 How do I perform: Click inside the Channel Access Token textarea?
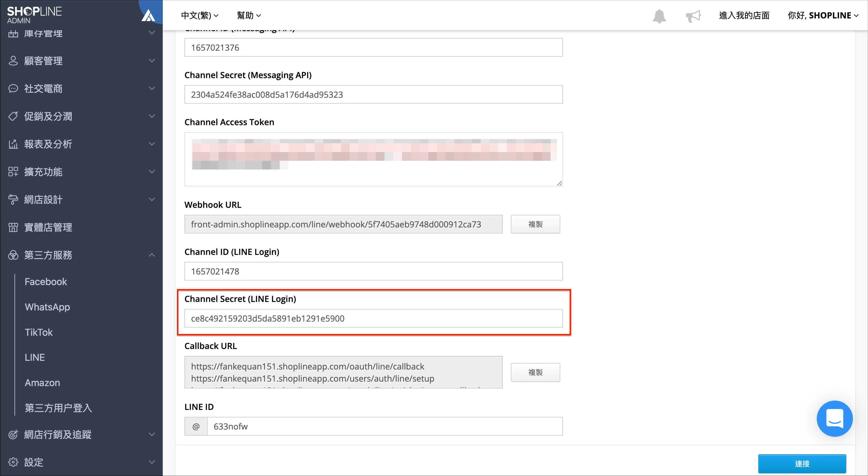pyautogui.click(x=373, y=159)
